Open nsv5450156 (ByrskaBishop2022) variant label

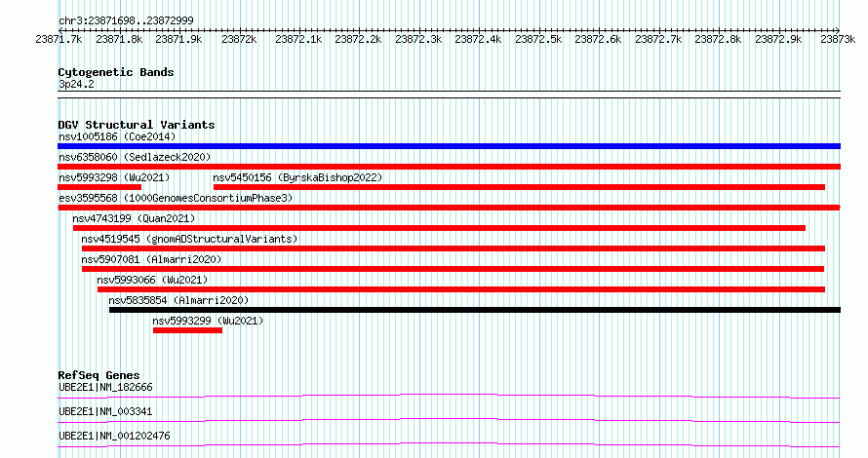[297, 177]
